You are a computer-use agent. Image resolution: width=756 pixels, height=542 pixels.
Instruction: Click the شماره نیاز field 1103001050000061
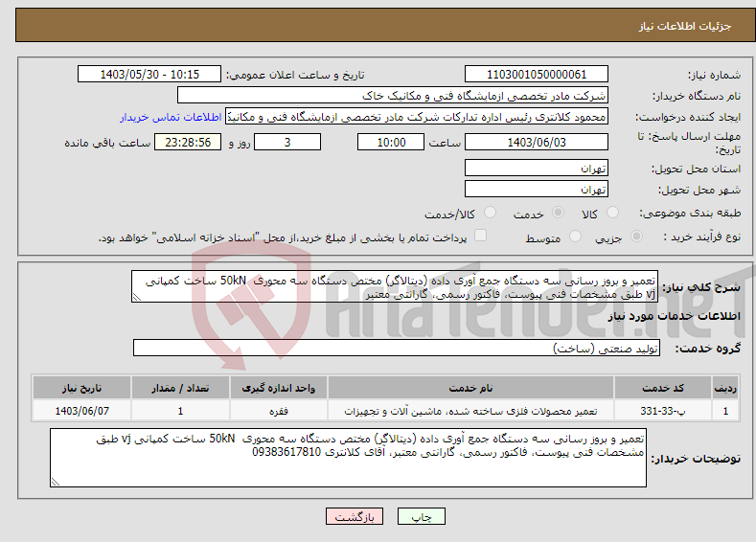(537, 74)
